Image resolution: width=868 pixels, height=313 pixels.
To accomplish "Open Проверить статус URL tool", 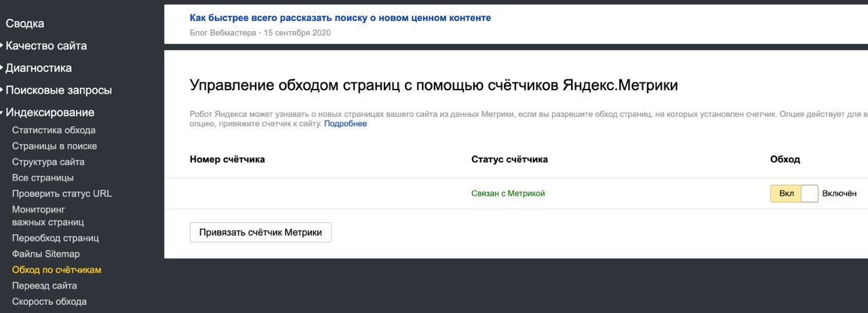I will 62,194.
